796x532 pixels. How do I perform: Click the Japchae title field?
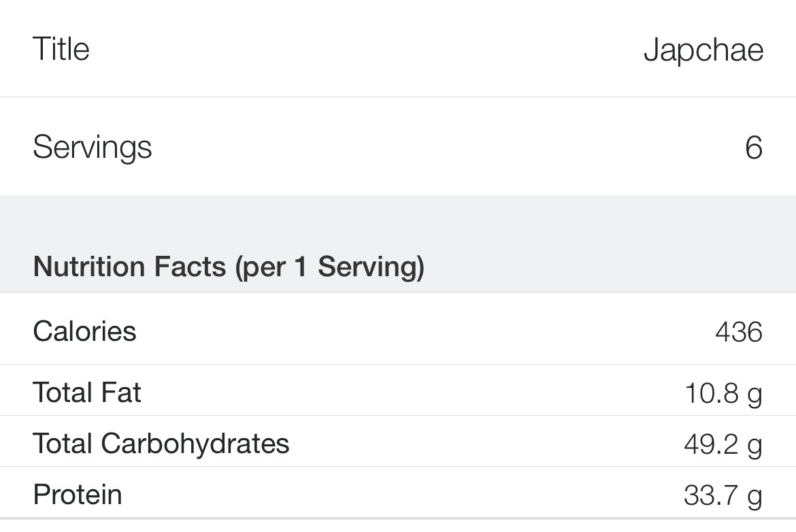[703, 51]
